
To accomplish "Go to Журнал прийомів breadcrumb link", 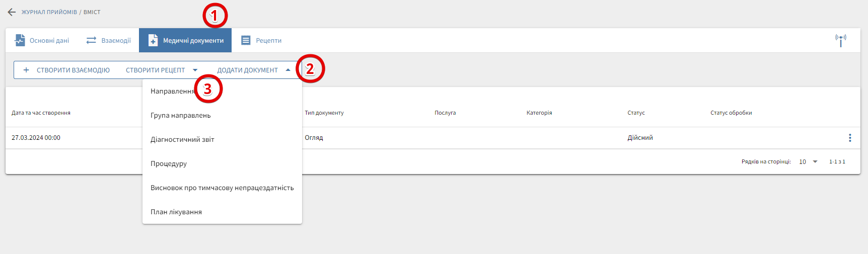I will click(49, 12).
